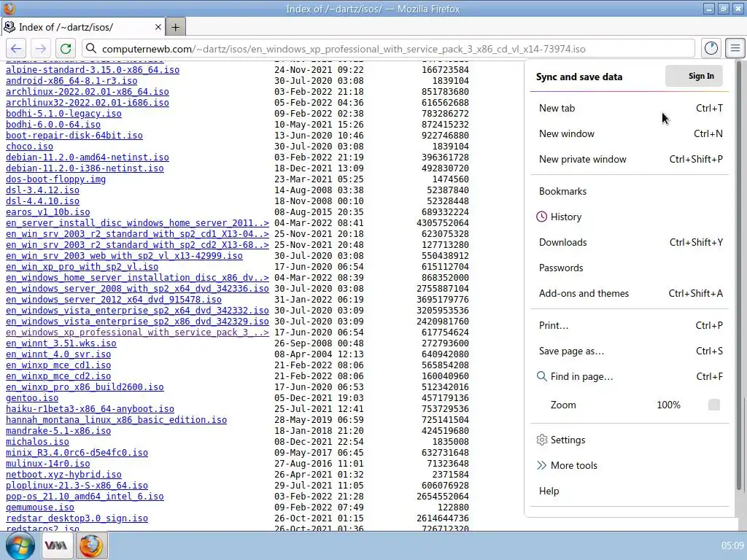Screen dimensions: 747x560
Task: Open archlinux-2022.02.01-x86_64.iso link
Action: [x=88, y=92]
